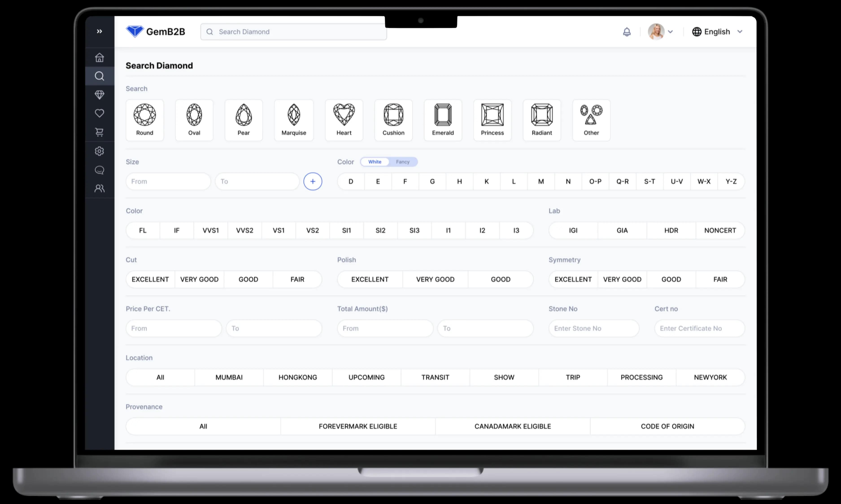Select the Heart diamond shape

click(x=344, y=119)
